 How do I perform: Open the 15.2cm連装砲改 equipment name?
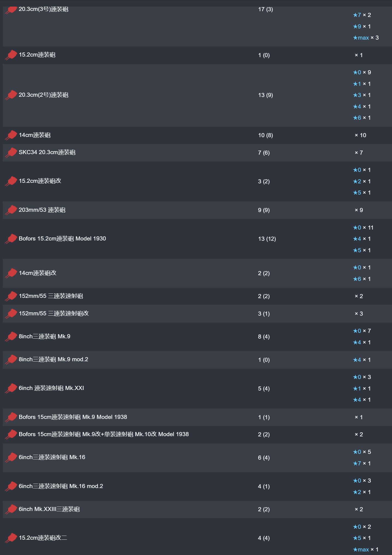coord(40,181)
